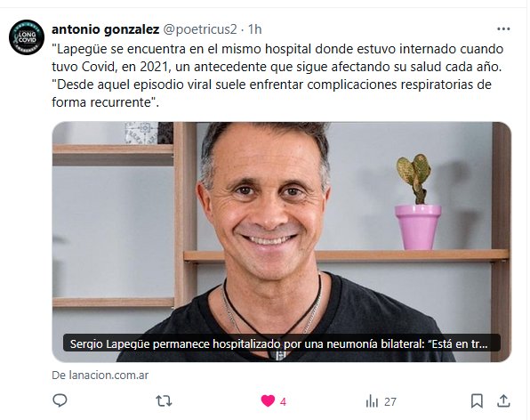Open the Sergio Lapegüe article image
530x420 pixels.
pos(282,242)
